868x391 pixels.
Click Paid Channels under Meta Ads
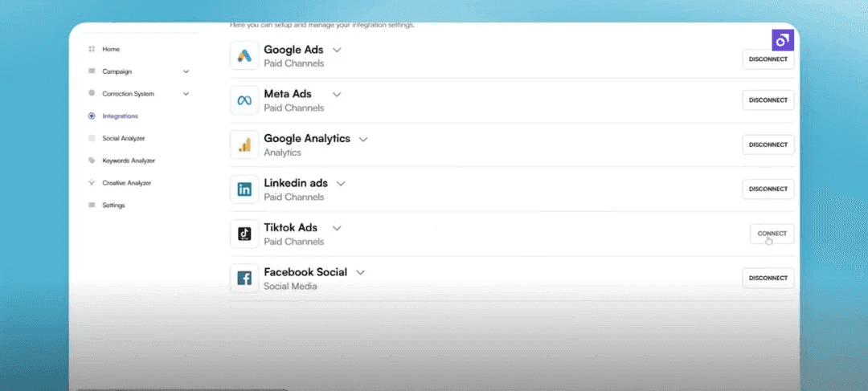coord(294,108)
